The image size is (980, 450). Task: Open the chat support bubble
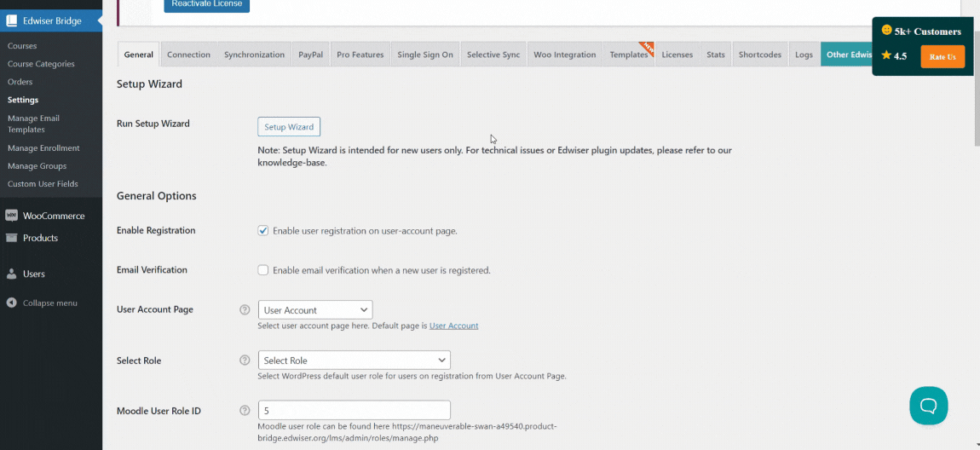click(928, 406)
